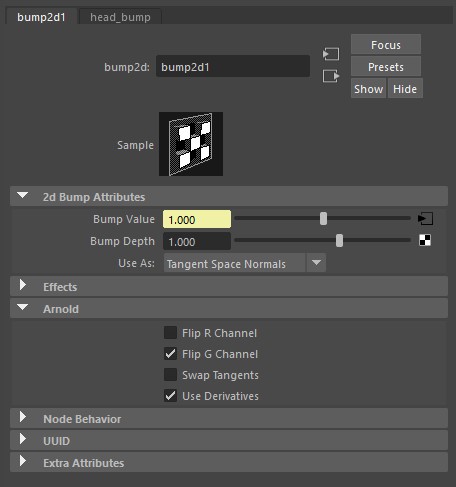456x487 pixels.
Task: Click the Hide button
Action: [405, 89]
